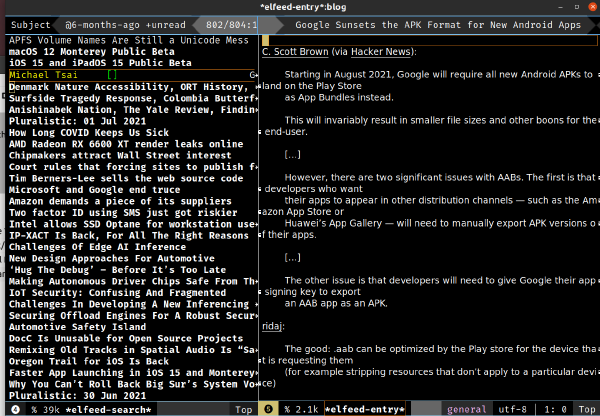This screenshot has height=416, width=600.
Task: Select Challenges Of Edge AI Inference
Action: 97,247
